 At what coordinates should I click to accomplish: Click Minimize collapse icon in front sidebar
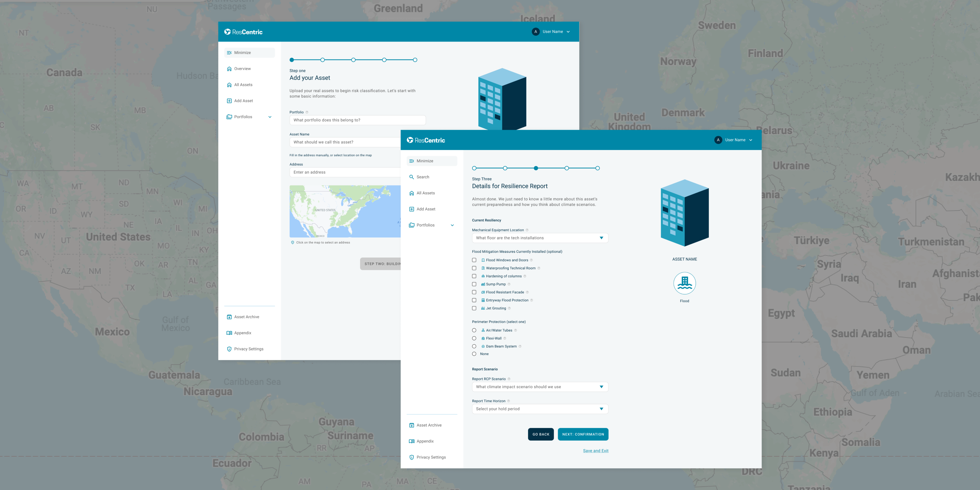pos(412,161)
